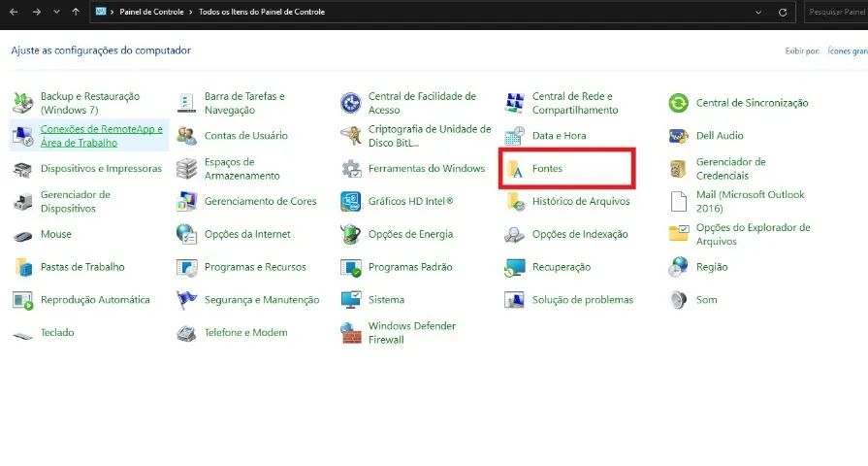Open the Fontes folder icon
Viewport: 868px width, 466px height.
[x=515, y=169]
